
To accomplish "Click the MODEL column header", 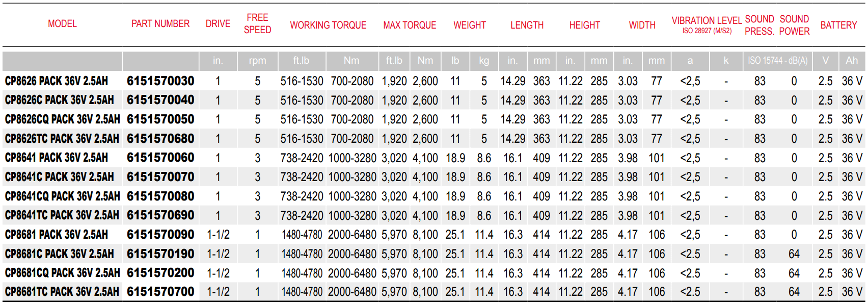I will coord(62,24).
